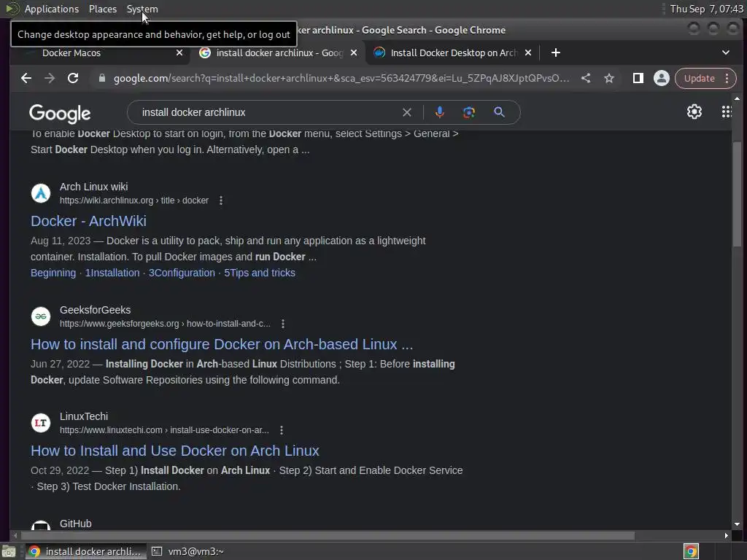
Task: Open more options for GeeksforGeeks result
Action: (x=283, y=324)
